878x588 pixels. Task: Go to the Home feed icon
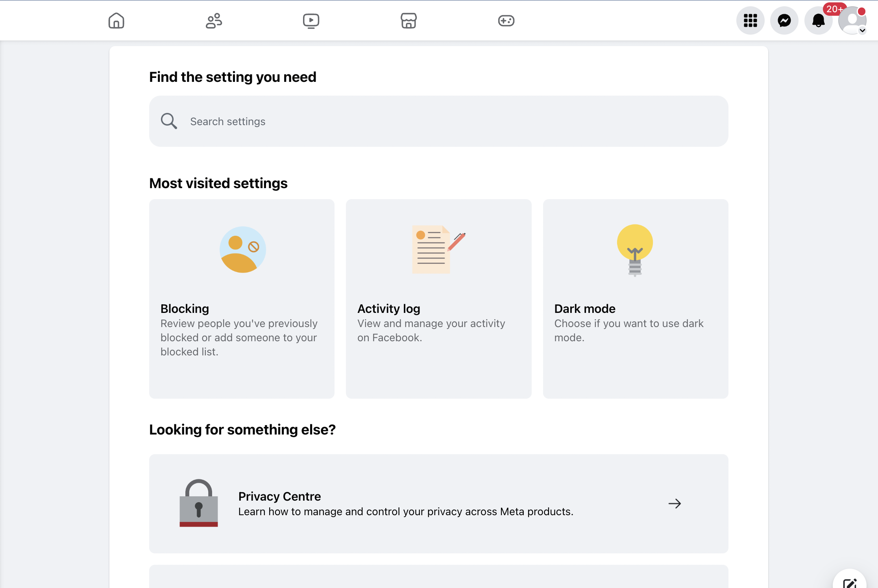coord(116,20)
